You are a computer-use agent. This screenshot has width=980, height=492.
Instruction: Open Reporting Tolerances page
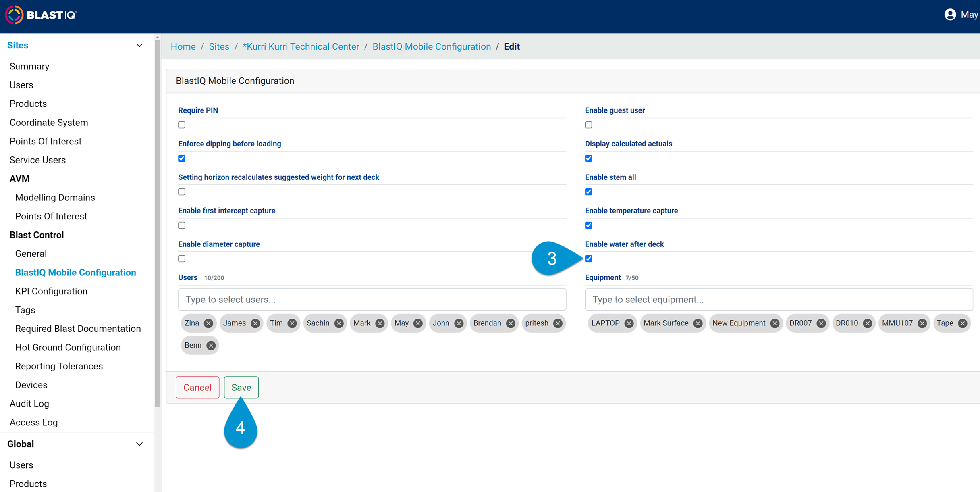pyautogui.click(x=59, y=366)
